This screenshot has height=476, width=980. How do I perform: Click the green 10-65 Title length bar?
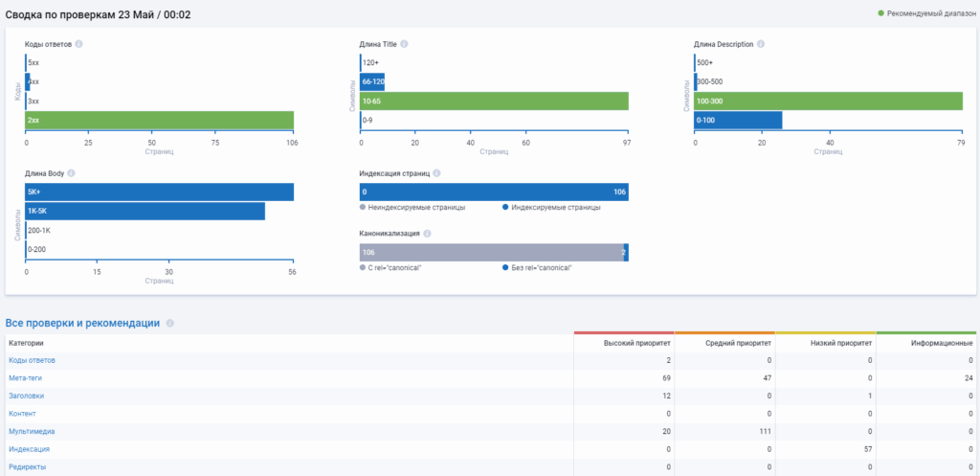click(494, 101)
